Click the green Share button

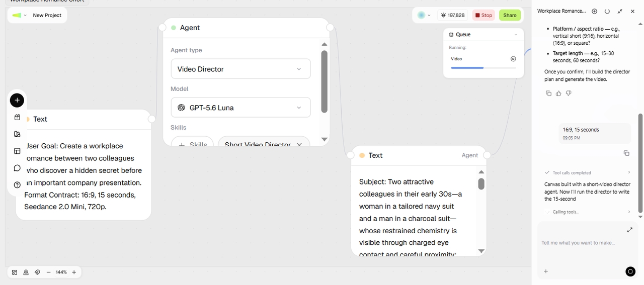[510, 16]
